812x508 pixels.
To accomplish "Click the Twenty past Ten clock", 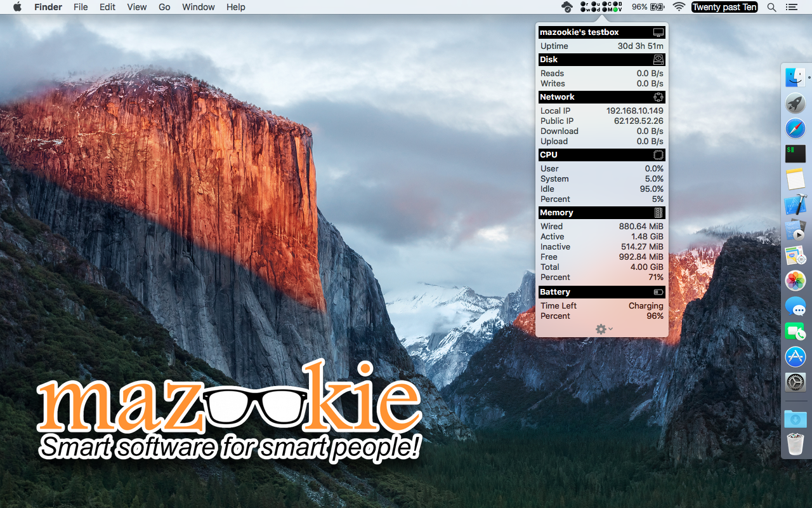I will pyautogui.click(x=724, y=7).
